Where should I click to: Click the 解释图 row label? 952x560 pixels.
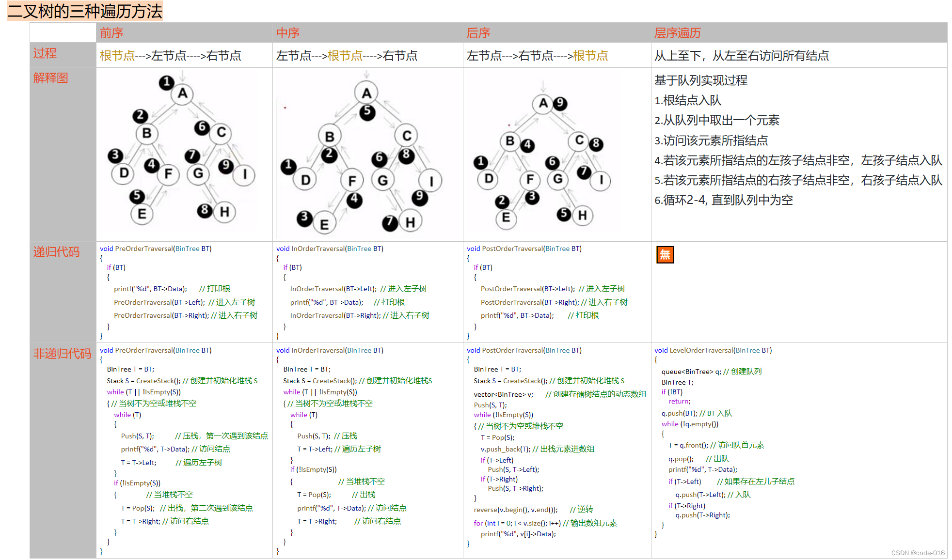pos(50,78)
